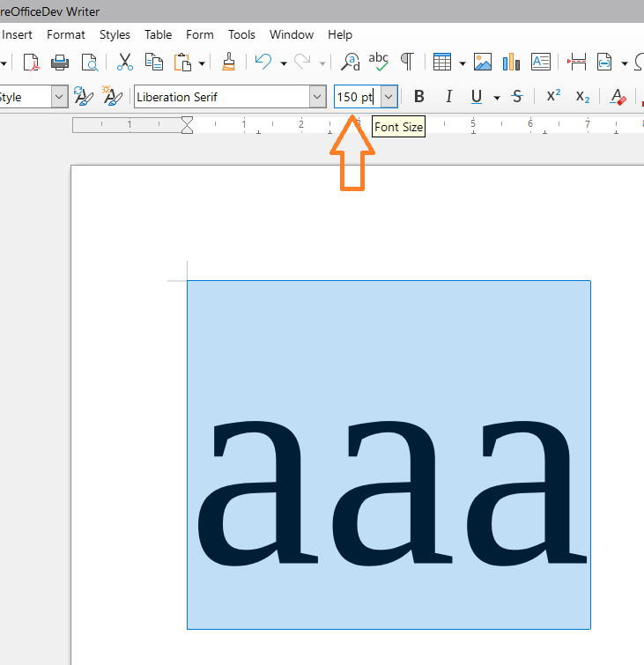This screenshot has height=665, width=644.
Task: Click the Undo arrow button
Action: coord(263,62)
